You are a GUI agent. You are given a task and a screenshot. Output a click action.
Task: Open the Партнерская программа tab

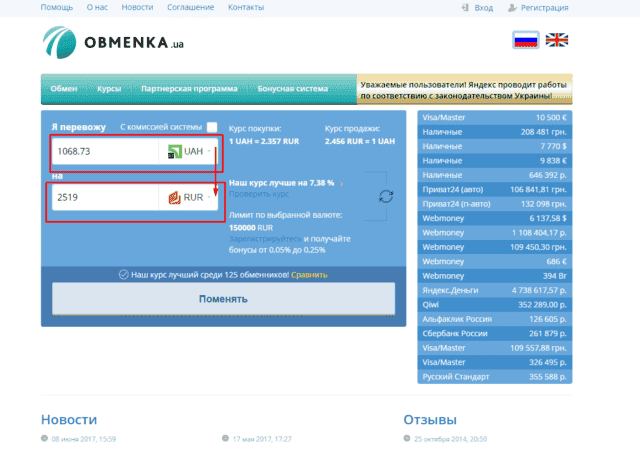[x=189, y=89]
